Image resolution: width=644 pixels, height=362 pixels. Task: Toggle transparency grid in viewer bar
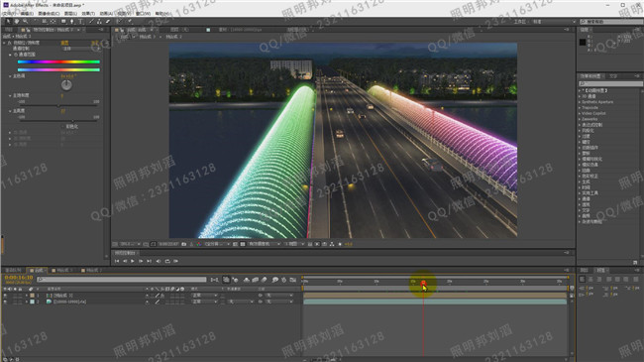pos(243,244)
